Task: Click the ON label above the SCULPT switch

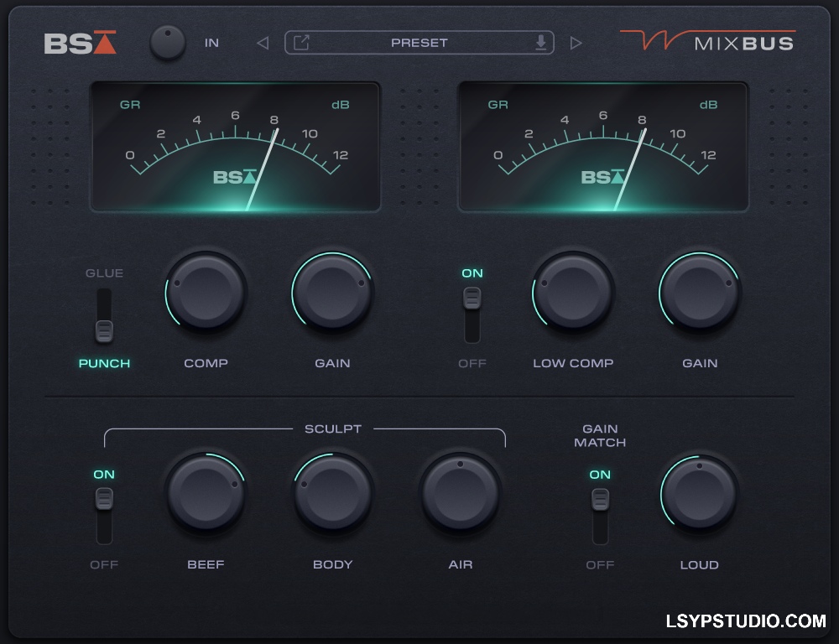Action: pyautogui.click(x=104, y=475)
